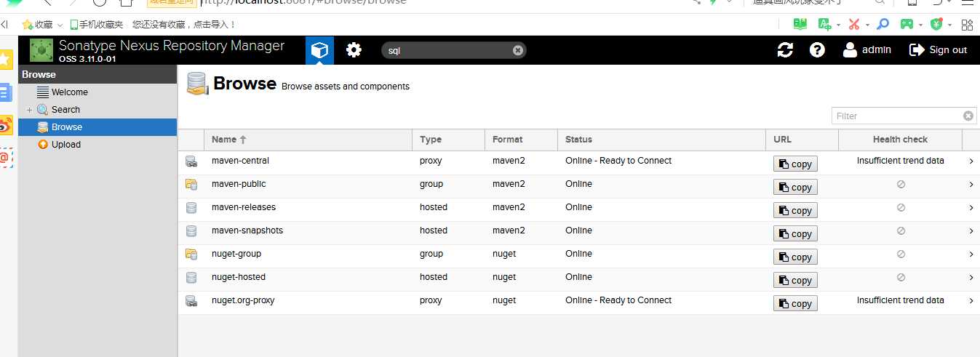
Task: Open the help question mark icon
Action: coord(817,50)
